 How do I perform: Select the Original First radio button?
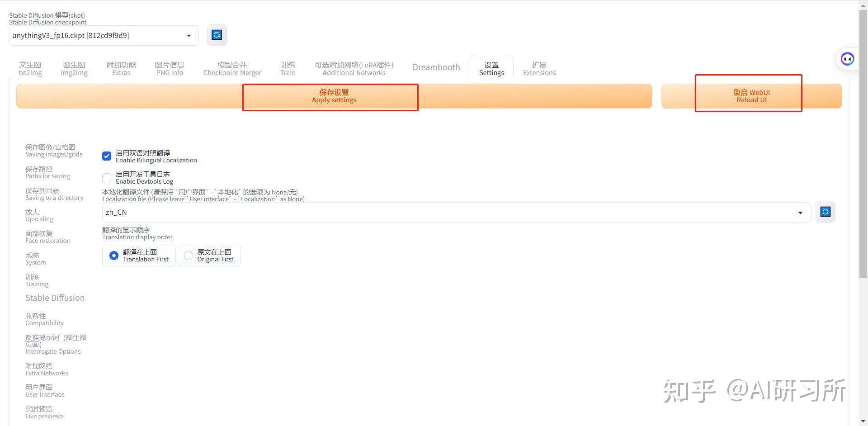click(x=188, y=255)
